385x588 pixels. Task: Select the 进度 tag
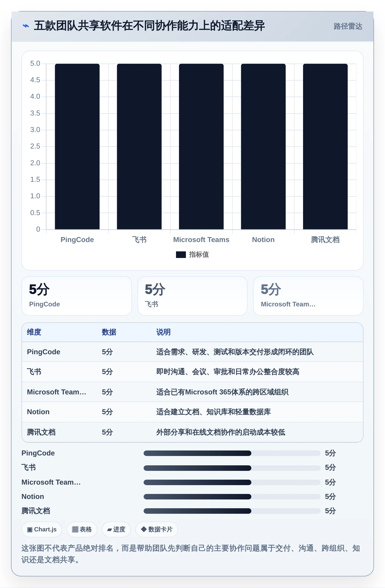[x=116, y=529]
